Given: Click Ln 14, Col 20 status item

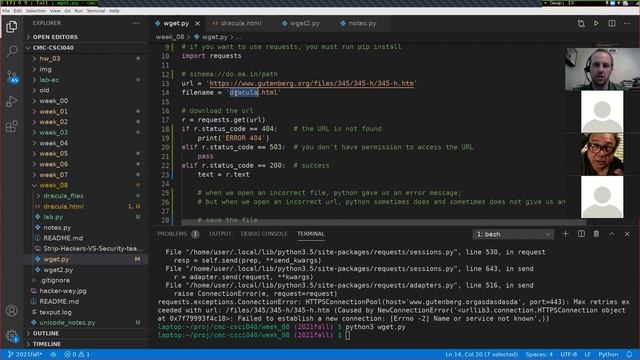Looking at the screenshot, I should point(481,354).
